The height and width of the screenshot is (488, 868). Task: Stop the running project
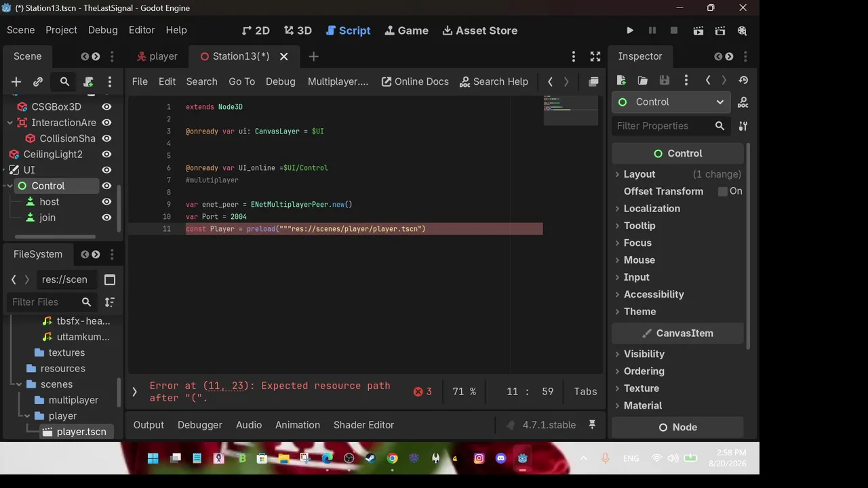(674, 30)
